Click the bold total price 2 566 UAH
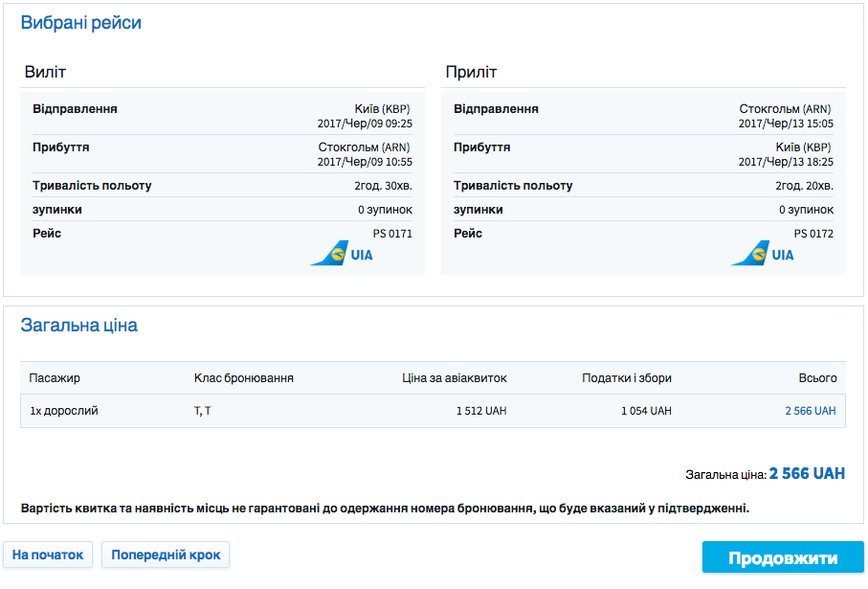 pyautogui.click(x=807, y=474)
